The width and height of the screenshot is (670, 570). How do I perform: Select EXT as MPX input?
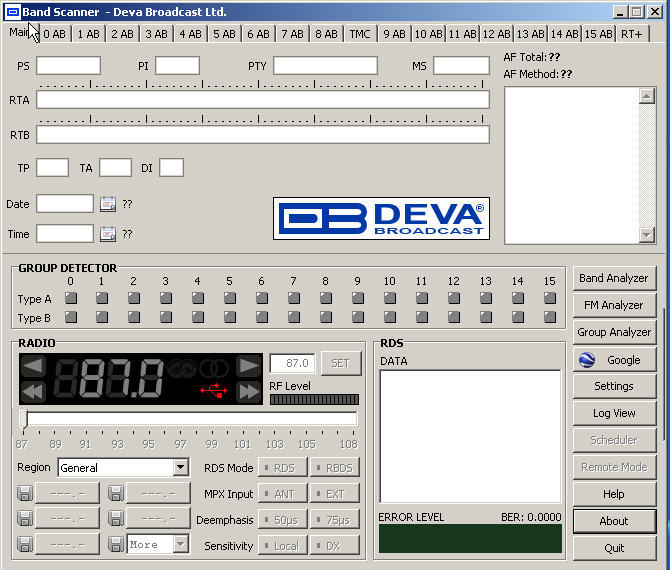pyautogui.click(x=335, y=494)
